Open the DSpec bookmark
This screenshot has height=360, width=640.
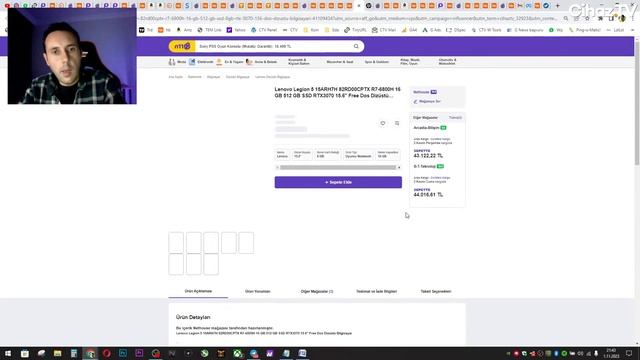click(456, 30)
